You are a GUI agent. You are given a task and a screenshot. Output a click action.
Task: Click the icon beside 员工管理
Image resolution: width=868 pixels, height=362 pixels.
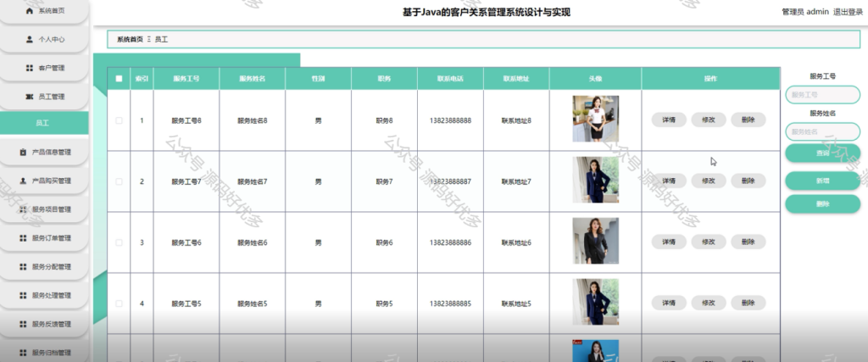pos(30,97)
